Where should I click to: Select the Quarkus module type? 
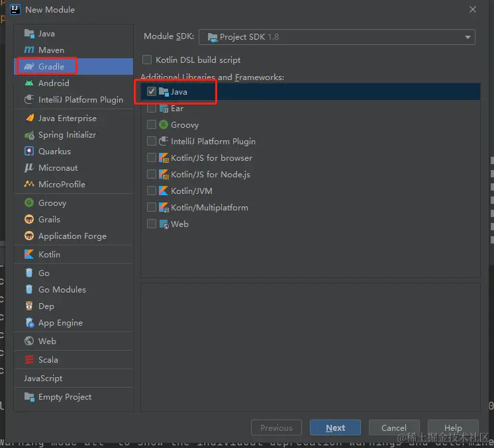(74, 151)
